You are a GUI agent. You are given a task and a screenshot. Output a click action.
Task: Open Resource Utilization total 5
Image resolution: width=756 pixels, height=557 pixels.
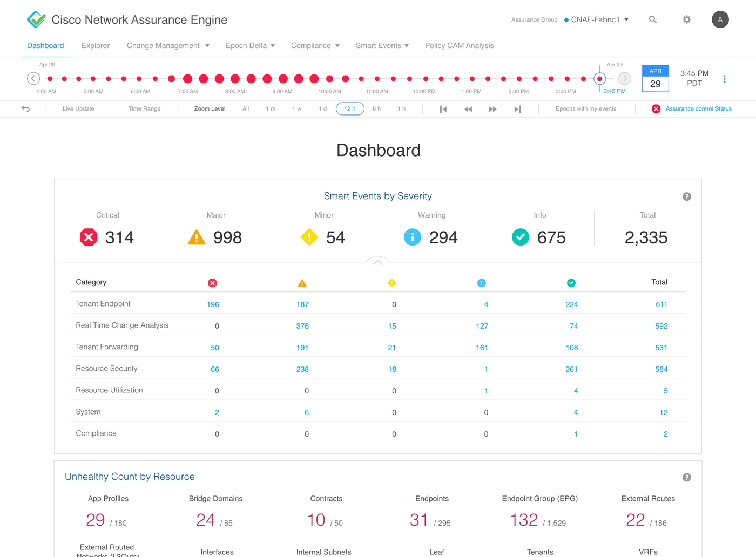pyautogui.click(x=665, y=391)
